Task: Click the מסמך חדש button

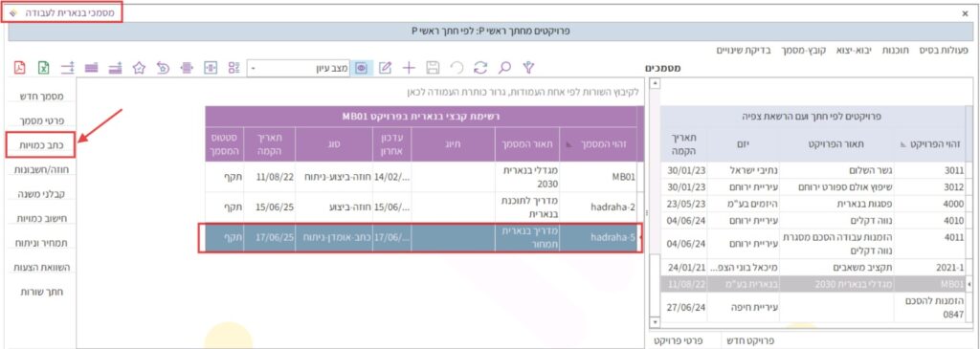Action: 41,97
